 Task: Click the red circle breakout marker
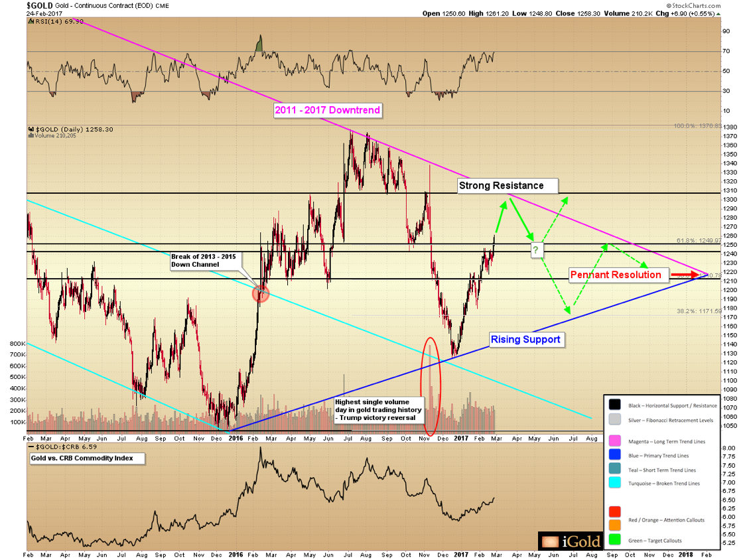(x=261, y=293)
